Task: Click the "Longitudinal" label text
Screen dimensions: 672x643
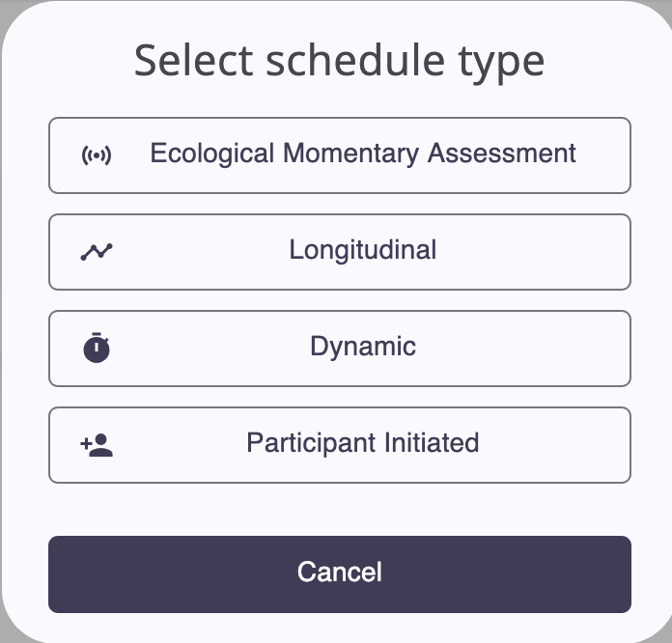Action: point(363,250)
